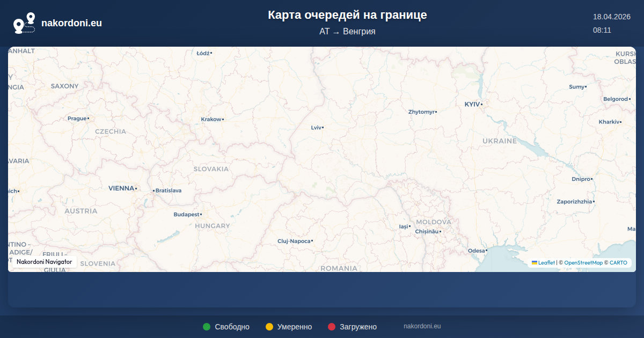The width and height of the screenshot is (644, 338).
Task: Click the green Свободно legend dot
Action: click(207, 327)
